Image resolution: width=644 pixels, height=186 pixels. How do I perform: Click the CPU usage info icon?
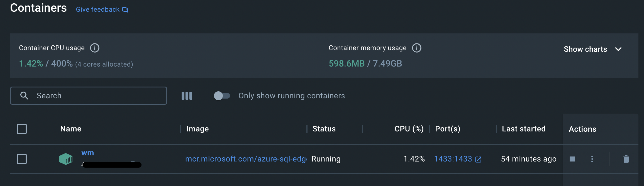click(95, 48)
